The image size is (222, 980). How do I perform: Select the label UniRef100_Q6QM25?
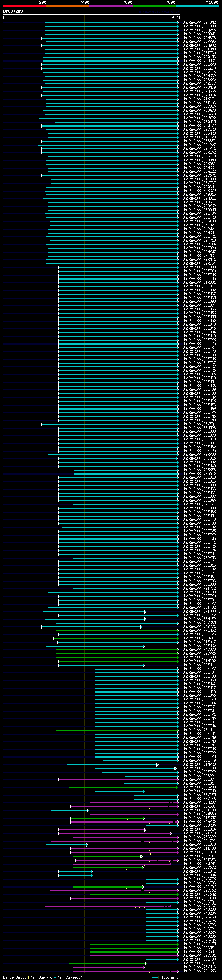[x=199, y=122]
